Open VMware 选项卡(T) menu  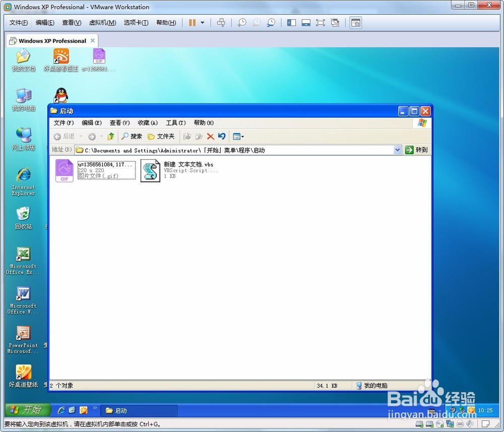click(136, 23)
